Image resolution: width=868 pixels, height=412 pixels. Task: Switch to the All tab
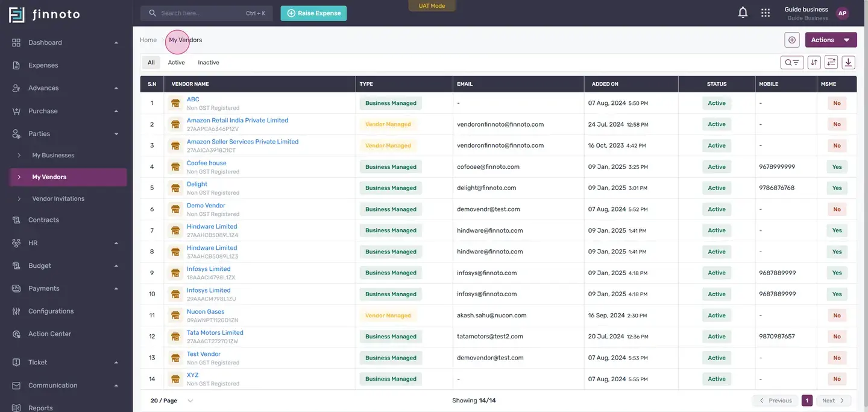pos(151,62)
